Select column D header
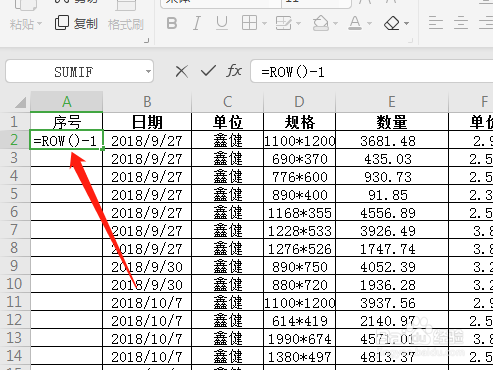The image size is (493, 370). click(x=299, y=102)
